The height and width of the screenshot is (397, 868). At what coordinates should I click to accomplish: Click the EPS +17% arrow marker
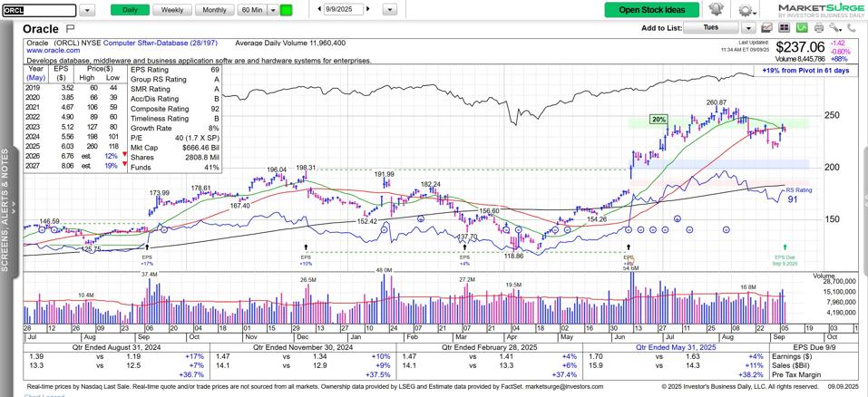point(147,247)
